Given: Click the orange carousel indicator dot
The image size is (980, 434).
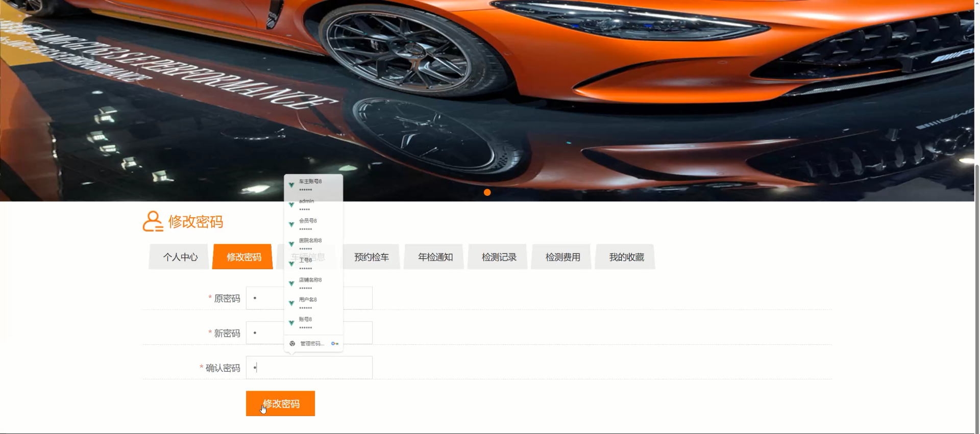Looking at the screenshot, I should [487, 192].
